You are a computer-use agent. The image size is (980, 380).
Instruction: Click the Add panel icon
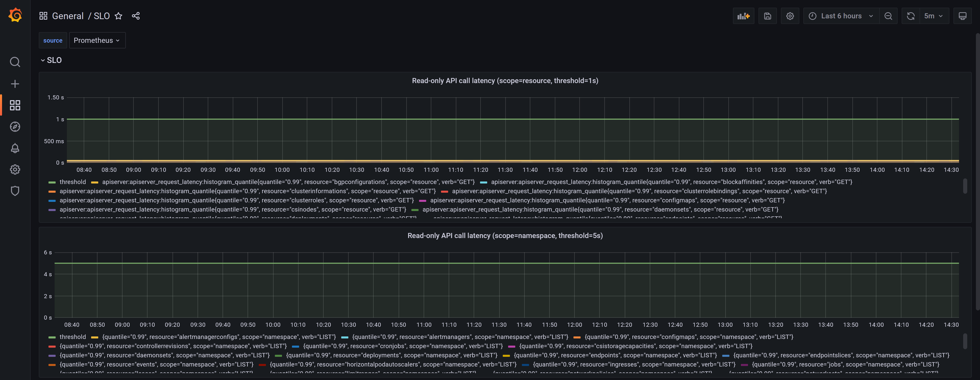743,16
